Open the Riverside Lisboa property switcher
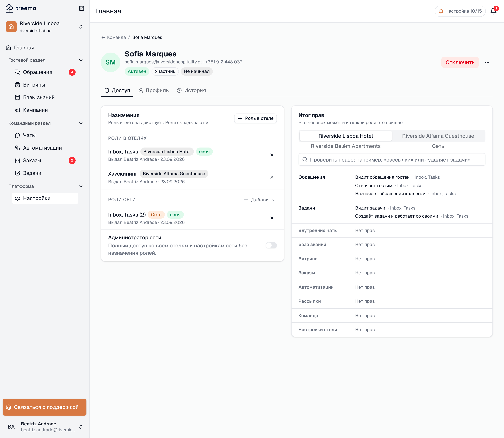Viewport: 504px width, 438px height. click(x=45, y=27)
